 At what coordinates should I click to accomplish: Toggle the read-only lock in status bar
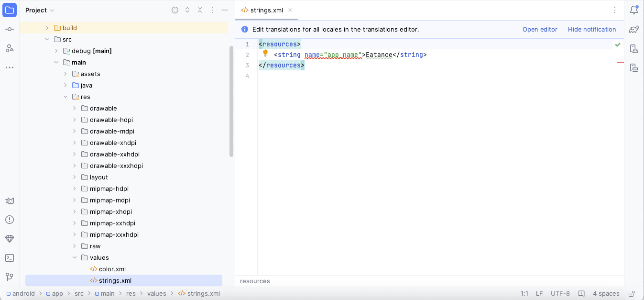pyautogui.click(x=632, y=294)
